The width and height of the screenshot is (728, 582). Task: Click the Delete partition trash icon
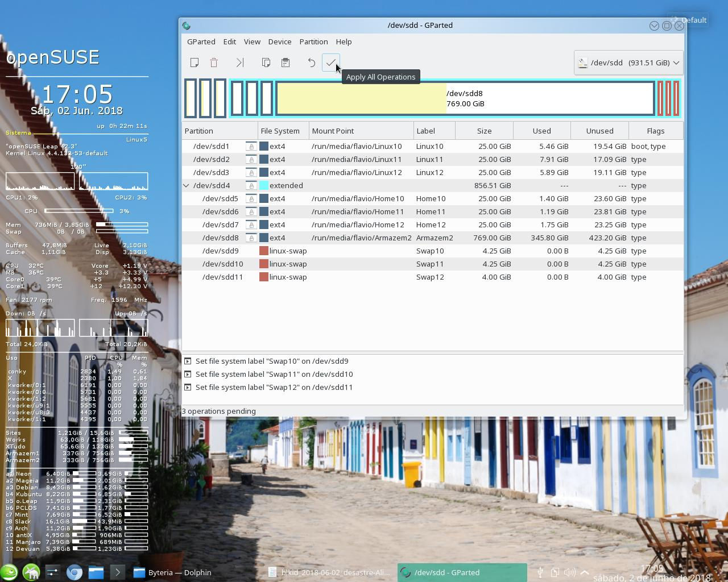[214, 63]
